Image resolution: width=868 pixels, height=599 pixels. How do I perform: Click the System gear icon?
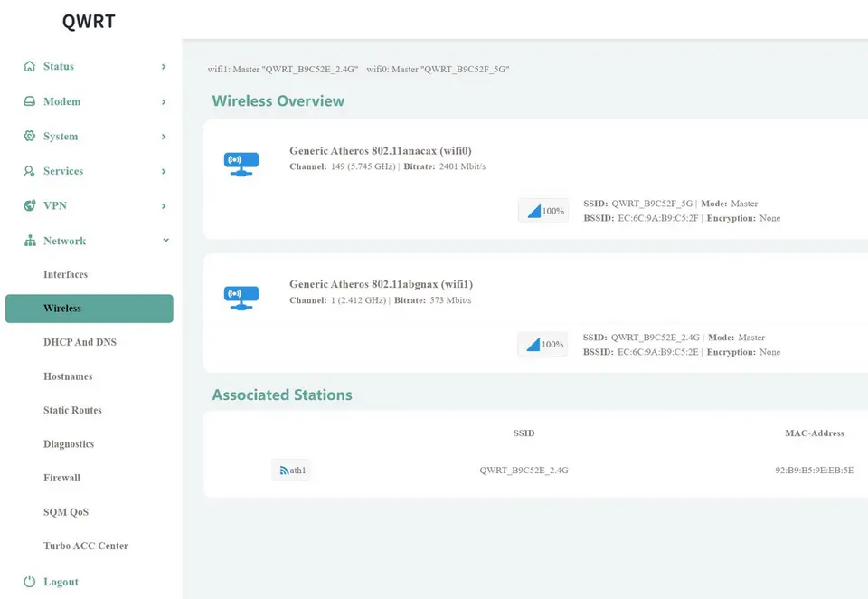tap(30, 137)
